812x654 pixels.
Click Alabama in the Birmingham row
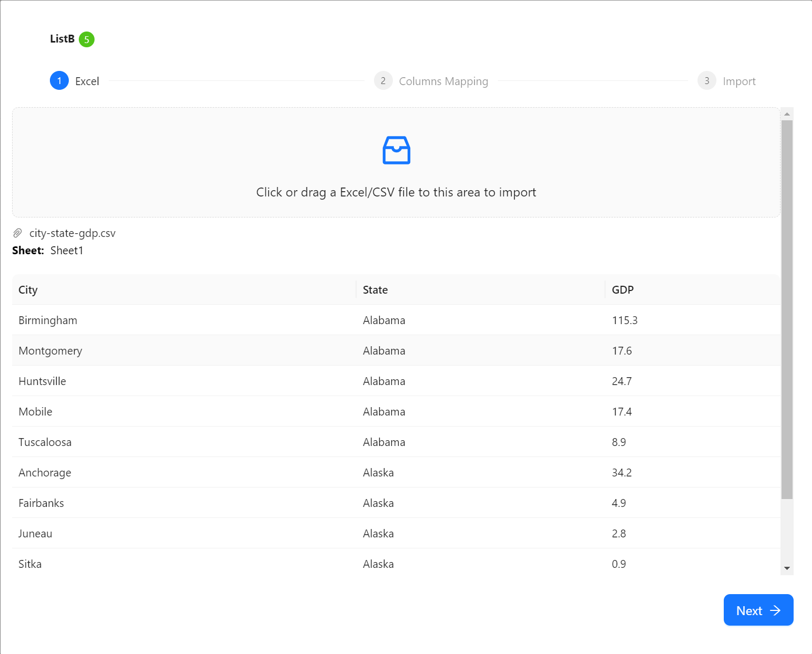pyautogui.click(x=384, y=320)
